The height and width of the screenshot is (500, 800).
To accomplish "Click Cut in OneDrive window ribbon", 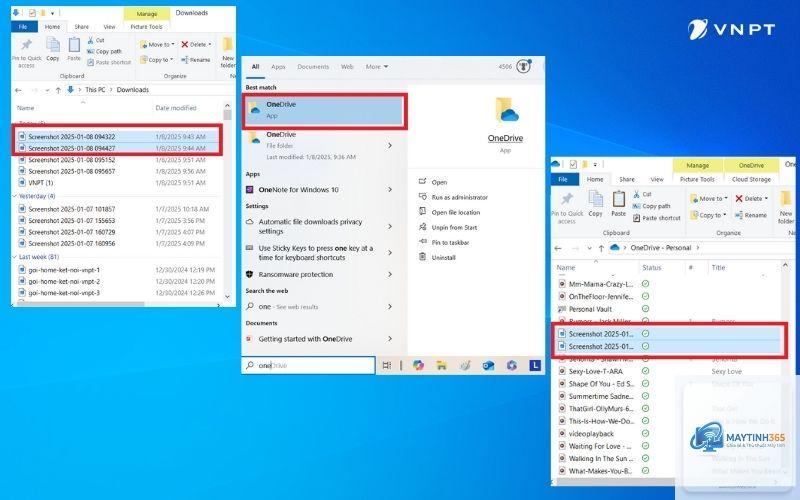I will click(x=642, y=194).
